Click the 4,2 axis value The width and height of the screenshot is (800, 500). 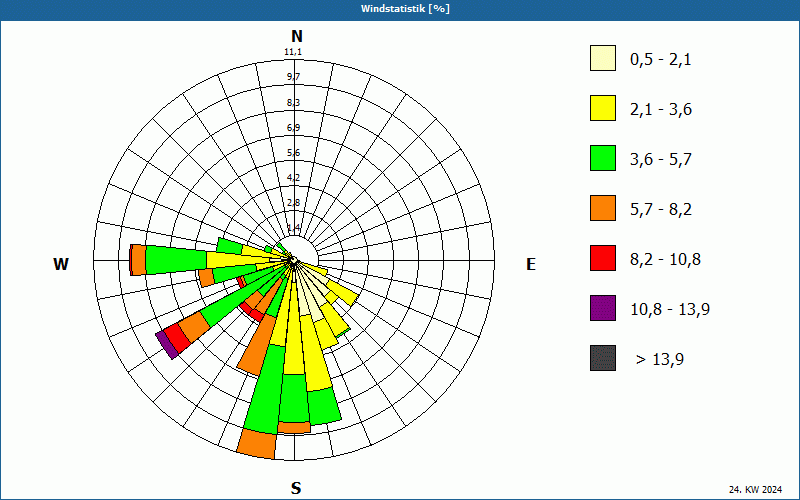pyautogui.click(x=293, y=178)
